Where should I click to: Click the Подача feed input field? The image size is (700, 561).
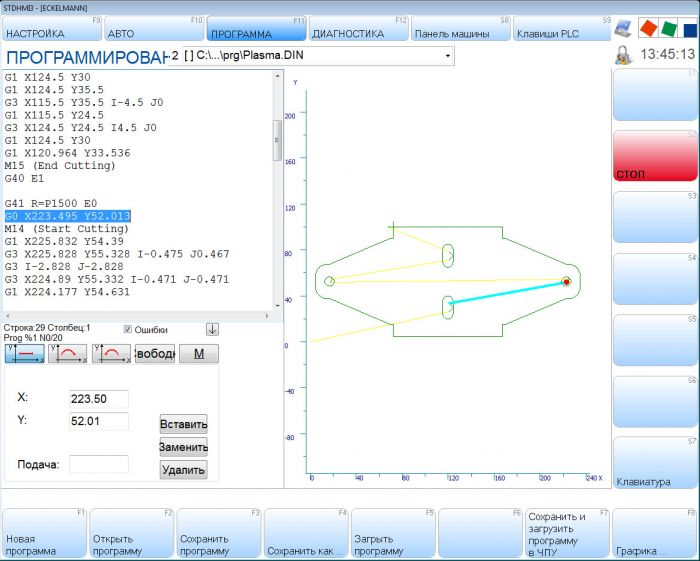point(98,464)
